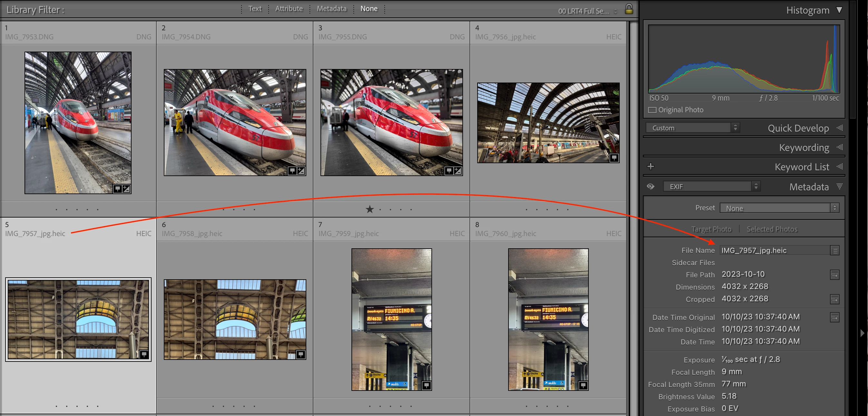Switch metadata view to Selected Photos
The image size is (868, 416).
(772, 229)
